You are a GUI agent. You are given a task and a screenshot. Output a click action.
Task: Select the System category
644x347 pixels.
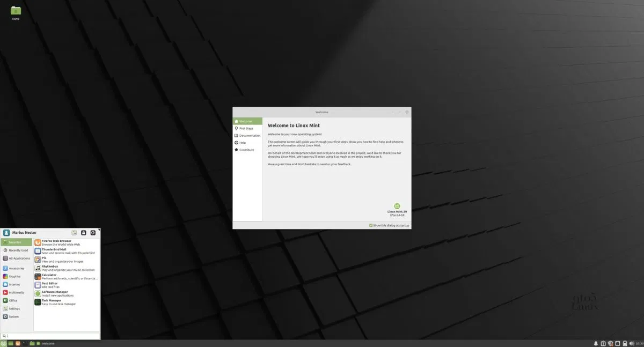point(17,316)
